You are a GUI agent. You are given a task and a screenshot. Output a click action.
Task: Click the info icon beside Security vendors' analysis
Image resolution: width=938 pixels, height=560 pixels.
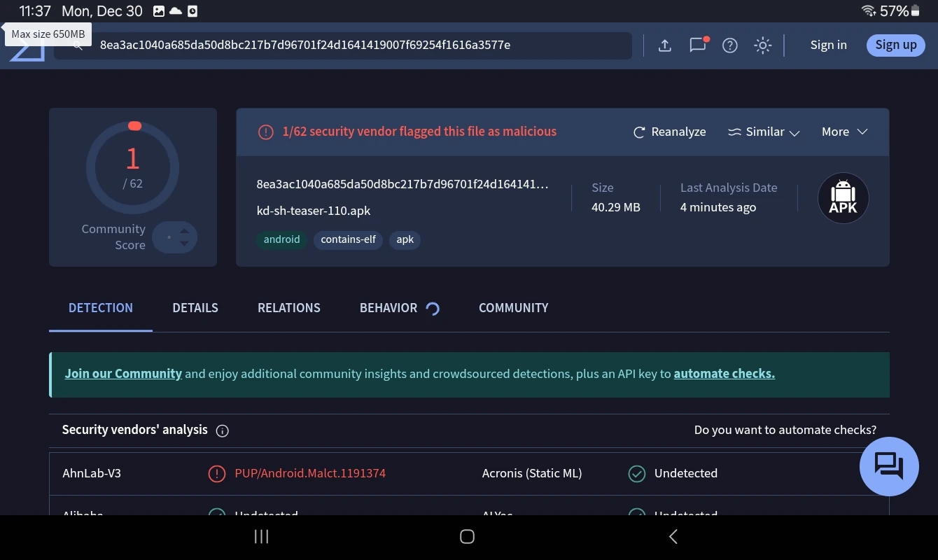[x=222, y=430]
